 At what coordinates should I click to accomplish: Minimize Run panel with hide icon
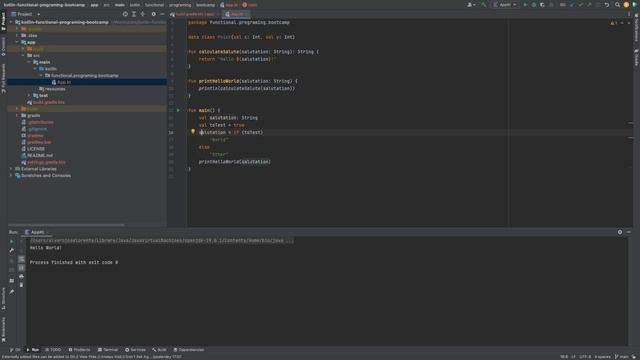pos(629,232)
